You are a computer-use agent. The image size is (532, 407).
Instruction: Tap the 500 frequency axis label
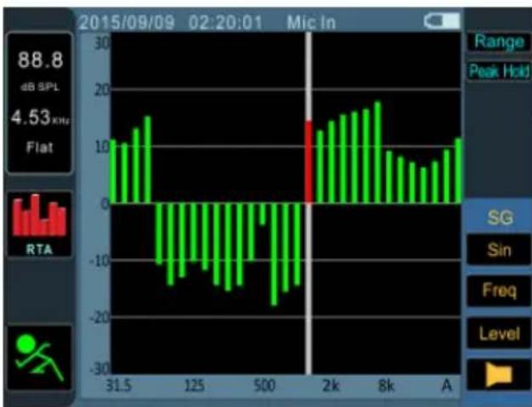tap(264, 385)
